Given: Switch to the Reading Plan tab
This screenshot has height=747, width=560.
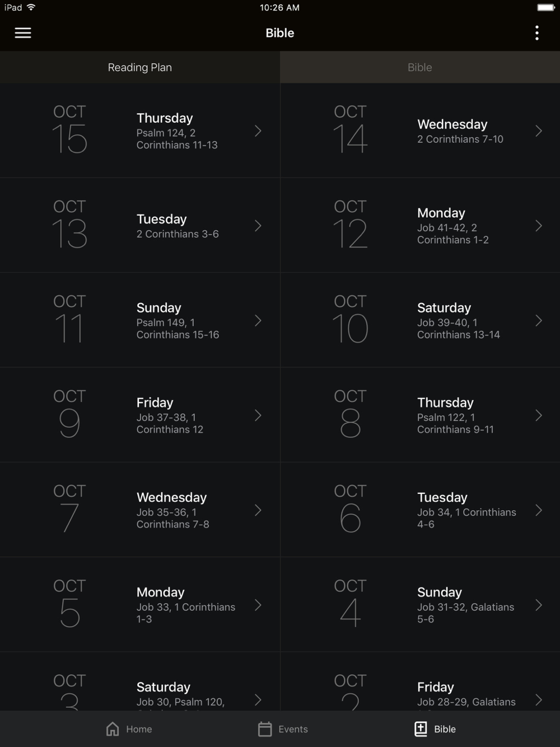Looking at the screenshot, I should [x=140, y=67].
